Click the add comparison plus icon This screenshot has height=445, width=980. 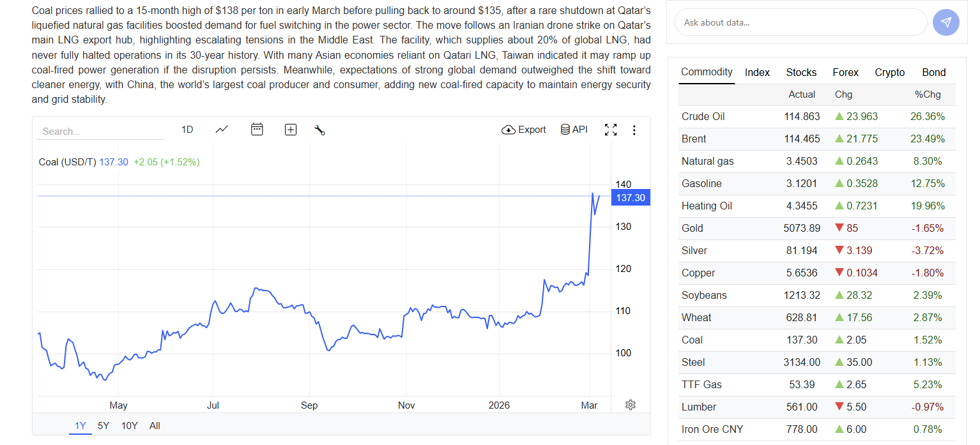[291, 130]
